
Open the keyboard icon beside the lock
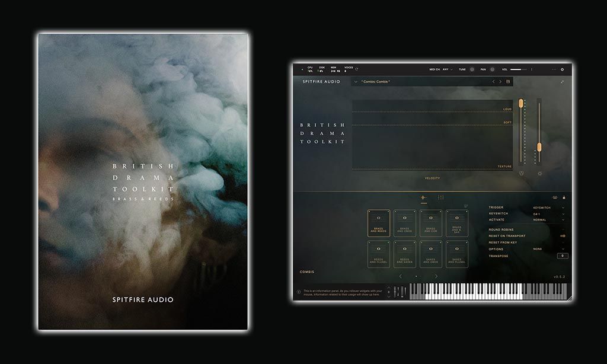555,197
